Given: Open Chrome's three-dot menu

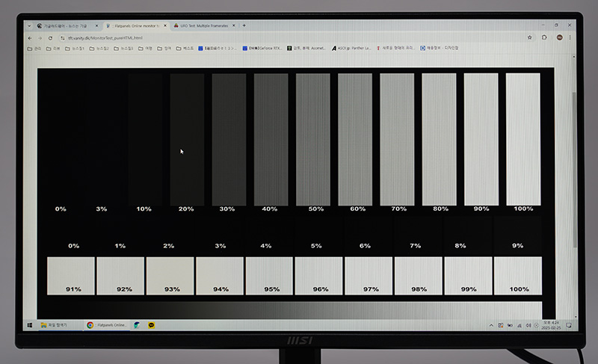Looking at the screenshot, I should coord(570,37).
